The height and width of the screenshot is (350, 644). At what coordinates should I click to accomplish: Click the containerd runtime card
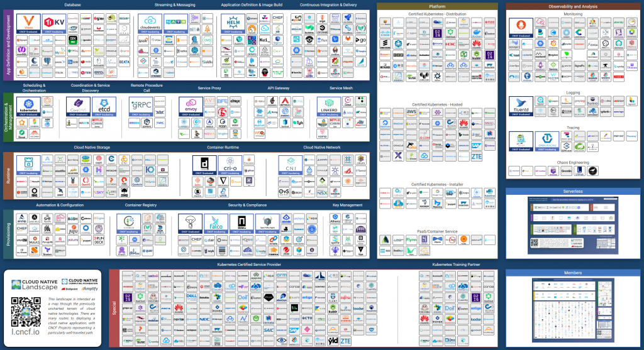coord(204,165)
